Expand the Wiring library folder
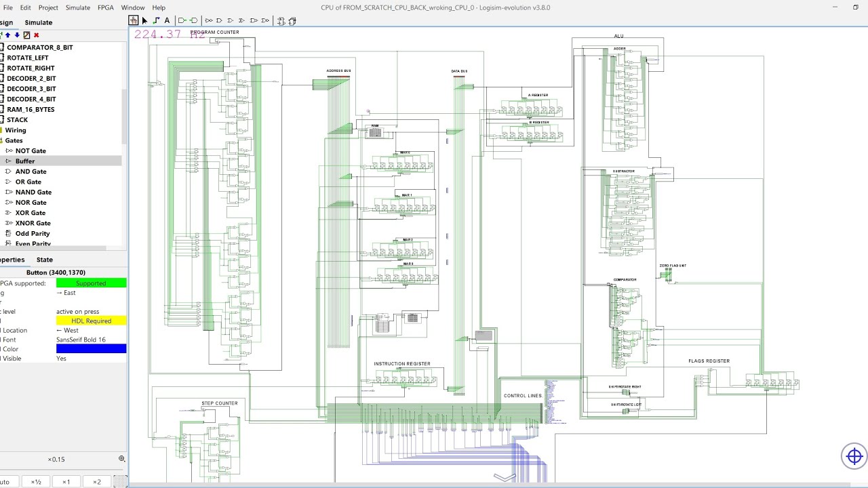The image size is (868, 488). (16, 130)
